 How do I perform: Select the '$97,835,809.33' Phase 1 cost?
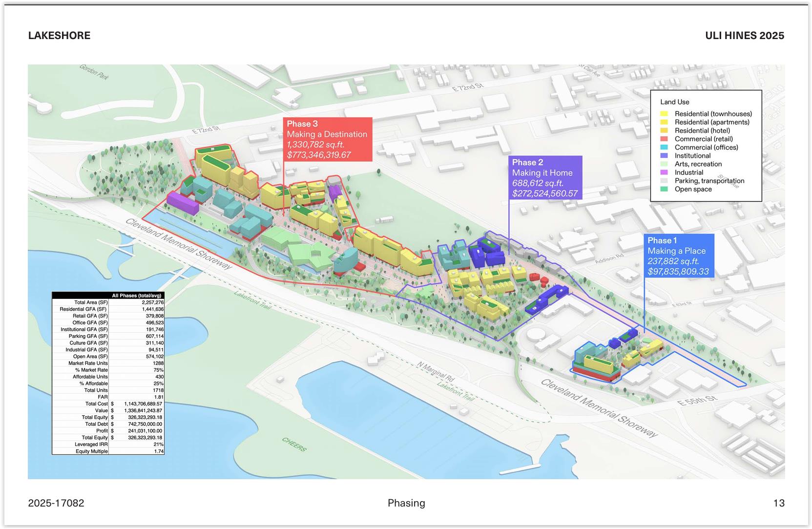(678, 272)
